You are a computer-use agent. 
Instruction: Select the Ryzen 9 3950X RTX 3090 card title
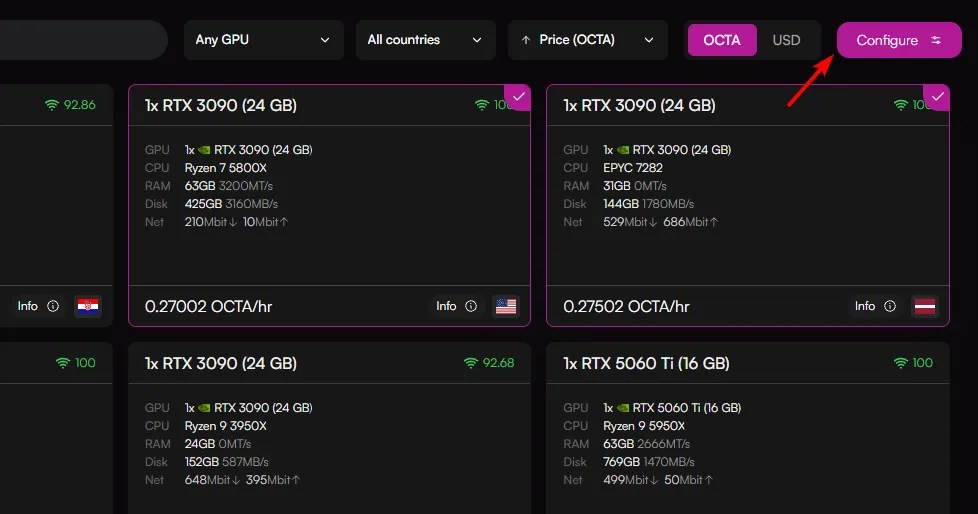(x=221, y=363)
